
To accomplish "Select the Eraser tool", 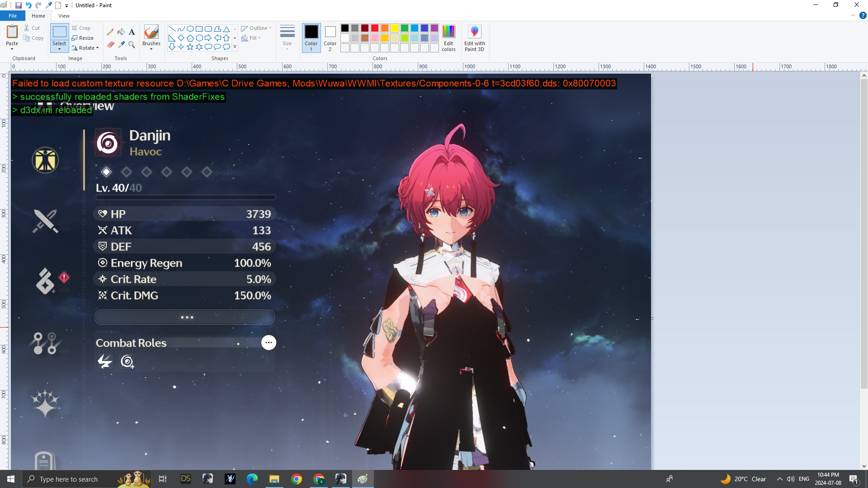I will (x=110, y=44).
